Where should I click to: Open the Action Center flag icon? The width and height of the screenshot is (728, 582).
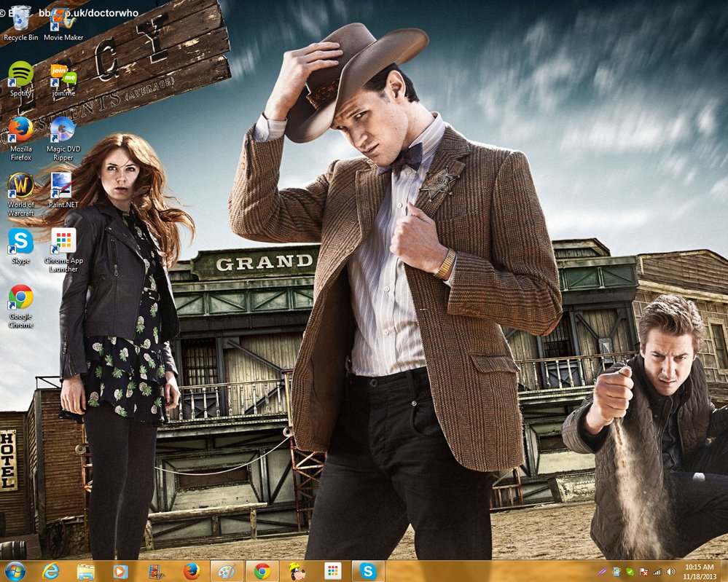(x=643, y=572)
